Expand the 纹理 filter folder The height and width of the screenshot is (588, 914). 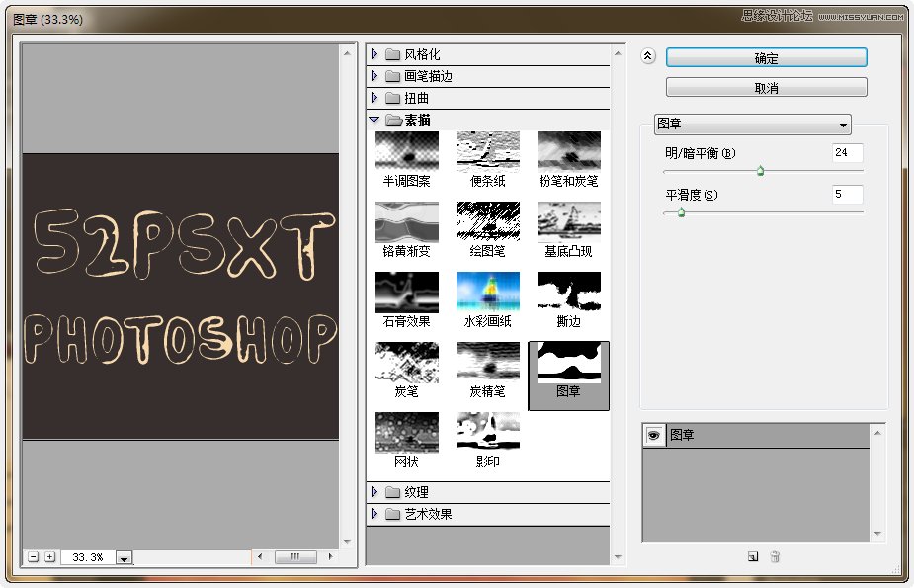coord(374,492)
